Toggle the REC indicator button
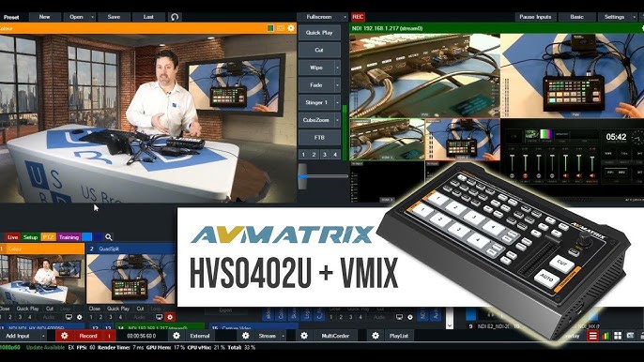Image resolution: width=644 pixels, height=362 pixels. [x=358, y=17]
